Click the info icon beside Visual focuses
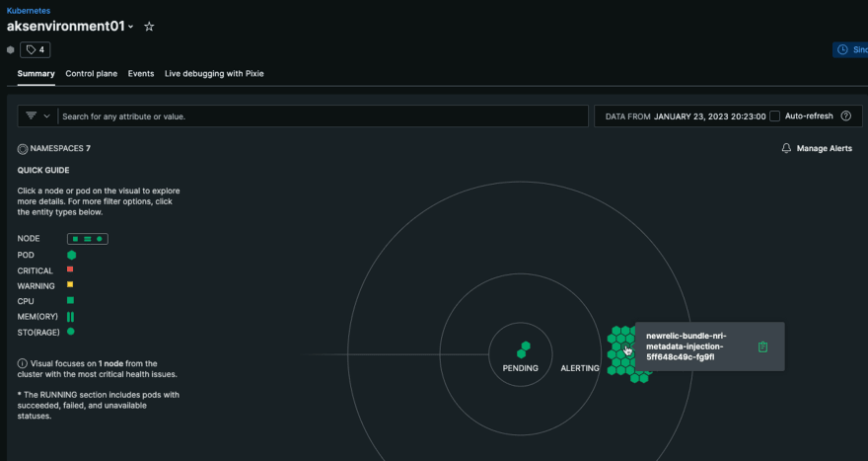868x461 pixels. pos(22,363)
